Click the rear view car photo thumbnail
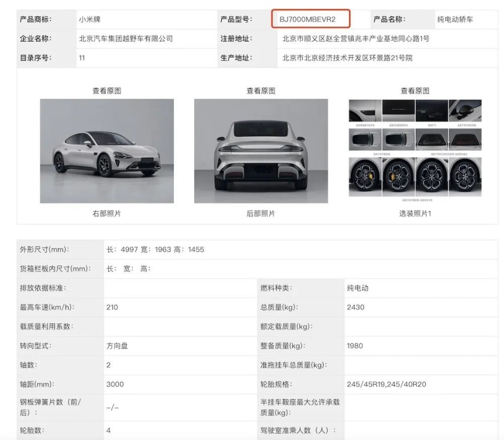 click(x=261, y=151)
